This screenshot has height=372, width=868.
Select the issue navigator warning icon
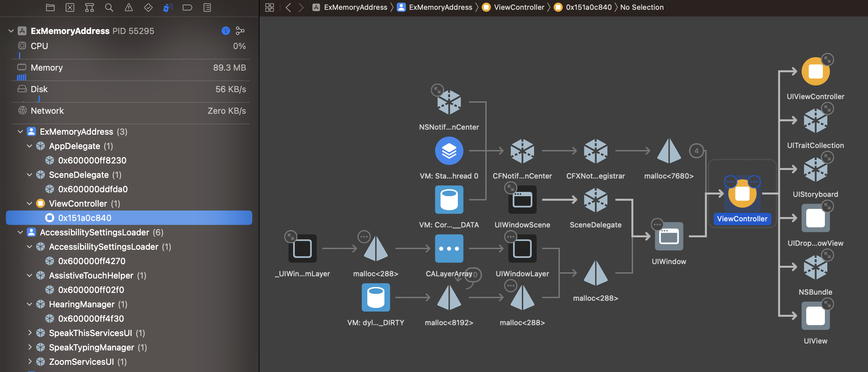pyautogui.click(x=129, y=8)
